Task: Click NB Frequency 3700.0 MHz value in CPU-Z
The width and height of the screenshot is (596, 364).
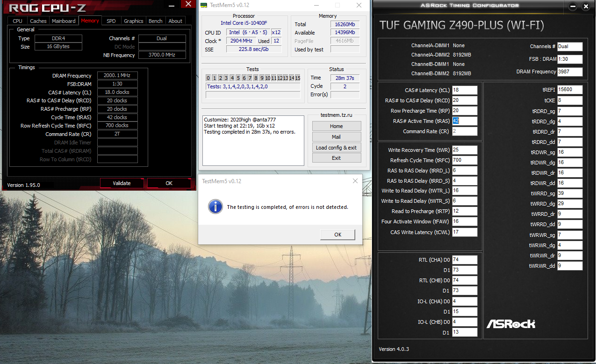Action: 162,55
